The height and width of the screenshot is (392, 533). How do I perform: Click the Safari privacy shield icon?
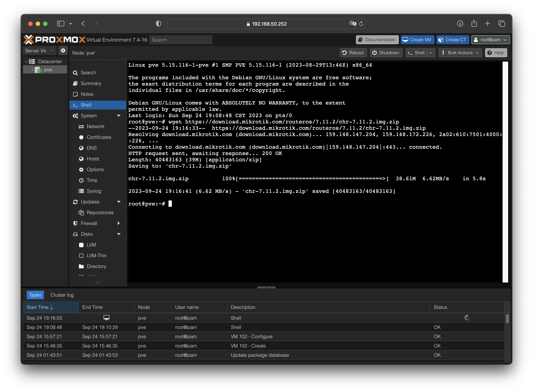coord(158,24)
